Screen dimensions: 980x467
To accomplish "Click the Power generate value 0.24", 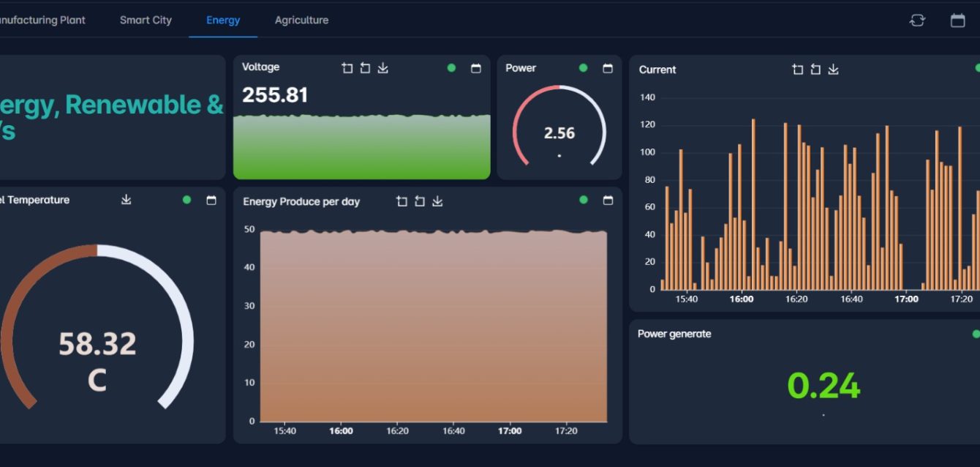I will click(x=823, y=386).
